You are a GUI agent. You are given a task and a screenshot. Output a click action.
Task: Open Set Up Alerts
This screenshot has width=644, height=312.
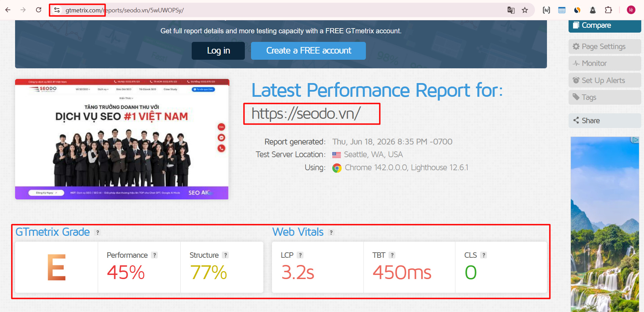pyautogui.click(x=605, y=80)
